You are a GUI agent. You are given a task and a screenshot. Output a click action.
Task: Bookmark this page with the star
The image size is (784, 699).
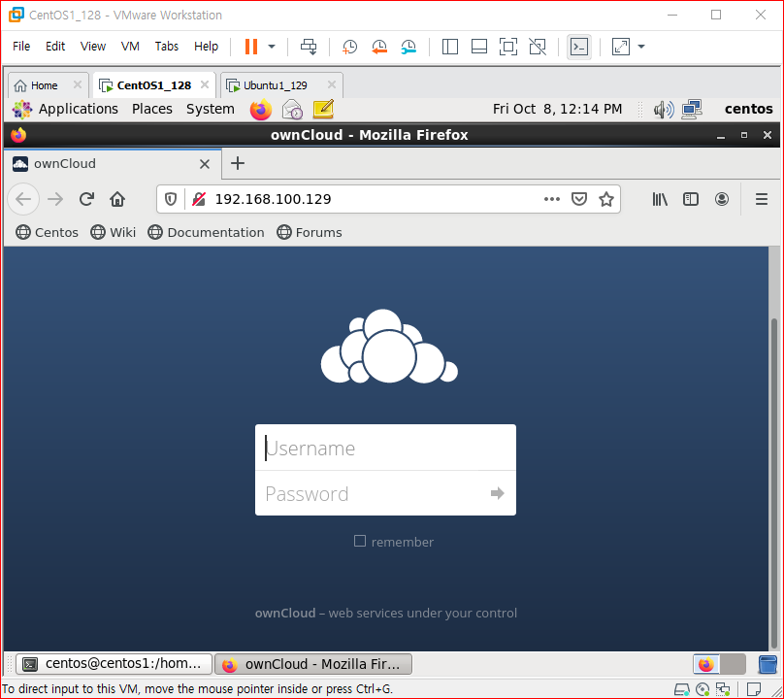pos(606,199)
